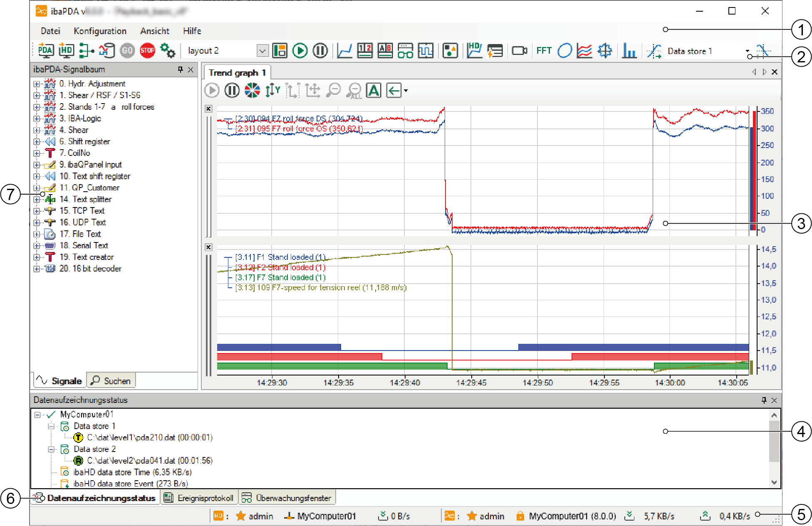
Task: Open a new trend graph view icon
Action: click(344, 51)
